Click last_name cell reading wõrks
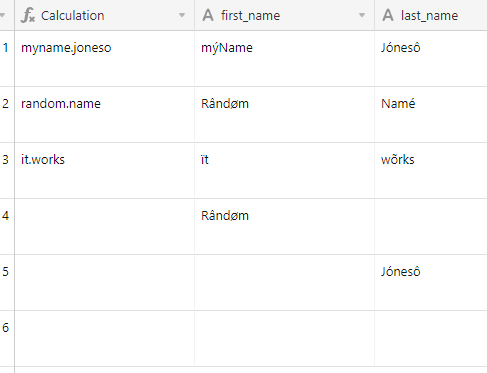The width and height of the screenshot is (487, 373). click(431, 171)
